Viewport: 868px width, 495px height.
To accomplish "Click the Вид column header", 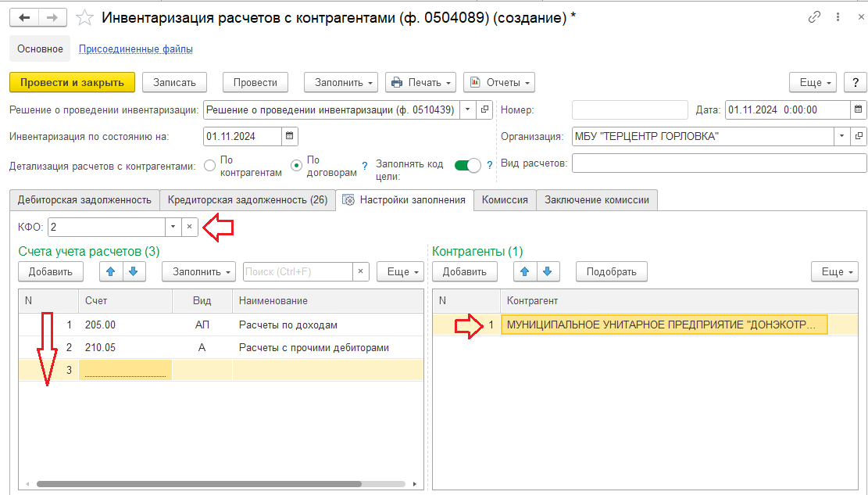I will (202, 300).
